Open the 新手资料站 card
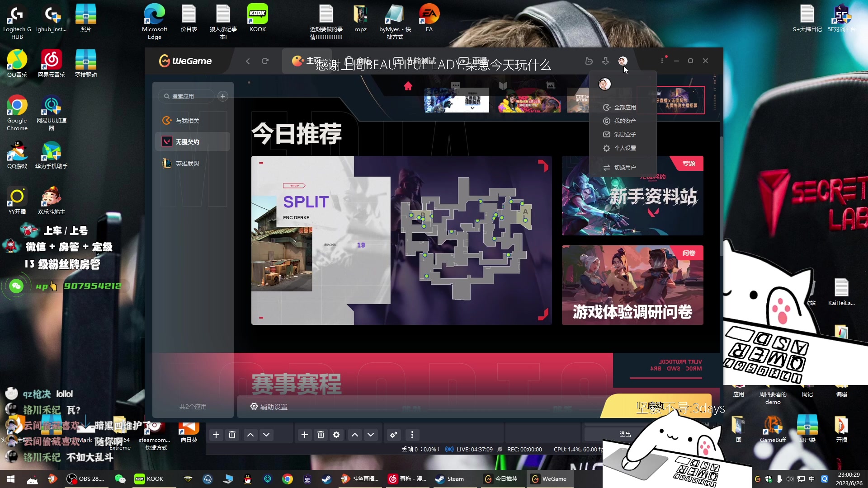The height and width of the screenshot is (488, 868). pyautogui.click(x=632, y=196)
